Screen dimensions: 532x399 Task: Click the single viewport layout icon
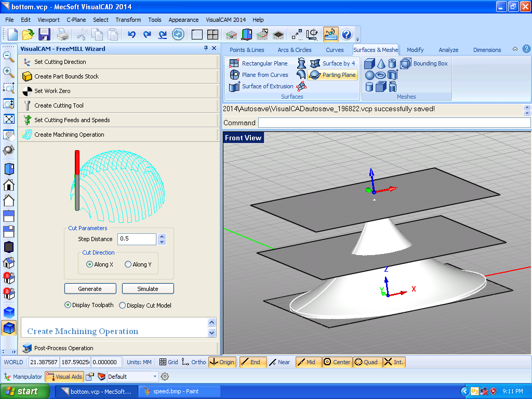coord(197,34)
